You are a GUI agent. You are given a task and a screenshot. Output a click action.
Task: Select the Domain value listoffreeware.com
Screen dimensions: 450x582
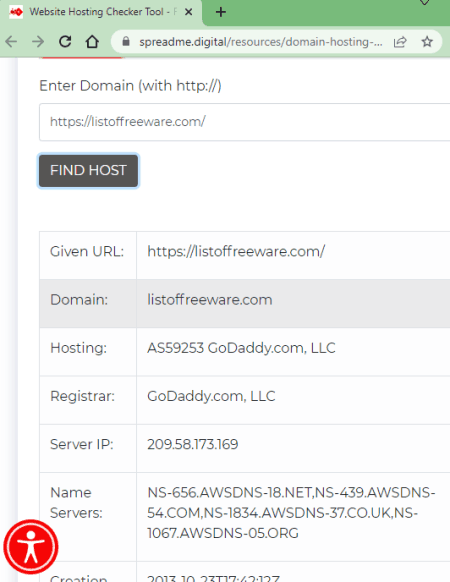[x=210, y=300]
